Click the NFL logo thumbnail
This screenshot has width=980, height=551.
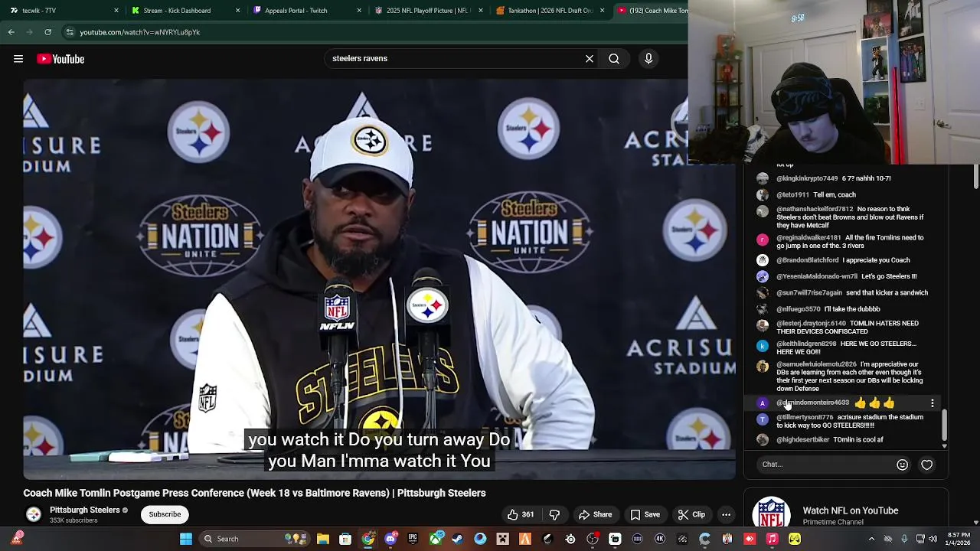coord(771,513)
